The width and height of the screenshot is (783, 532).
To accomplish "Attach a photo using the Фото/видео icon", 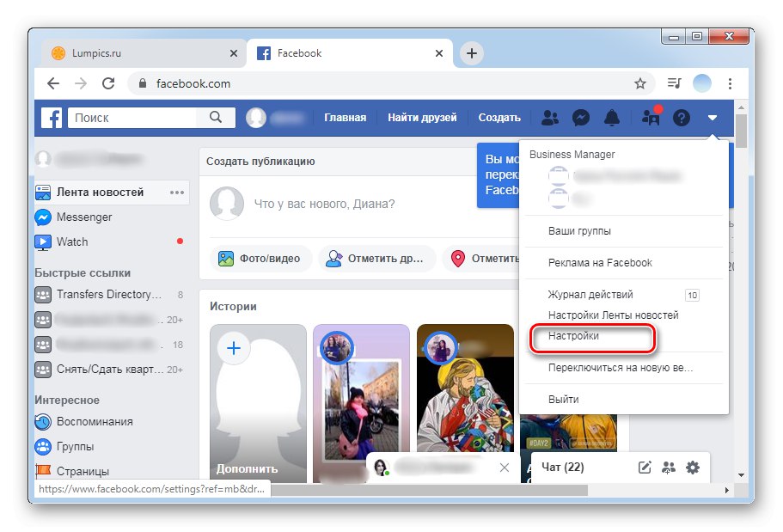I will pos(227,259).
